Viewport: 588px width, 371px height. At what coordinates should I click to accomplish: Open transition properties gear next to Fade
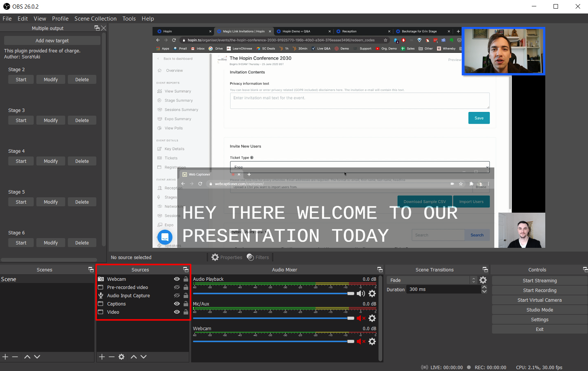[x=483, y=280]
